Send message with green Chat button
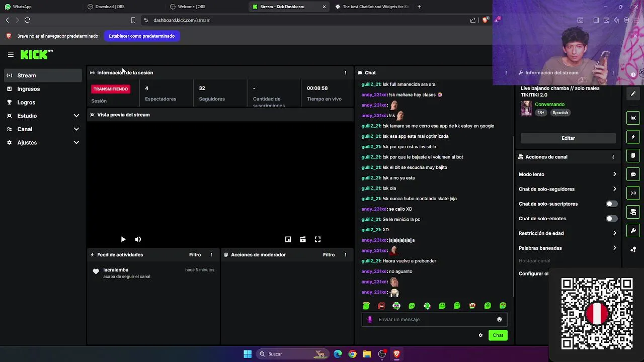 [x=498, y=335]
